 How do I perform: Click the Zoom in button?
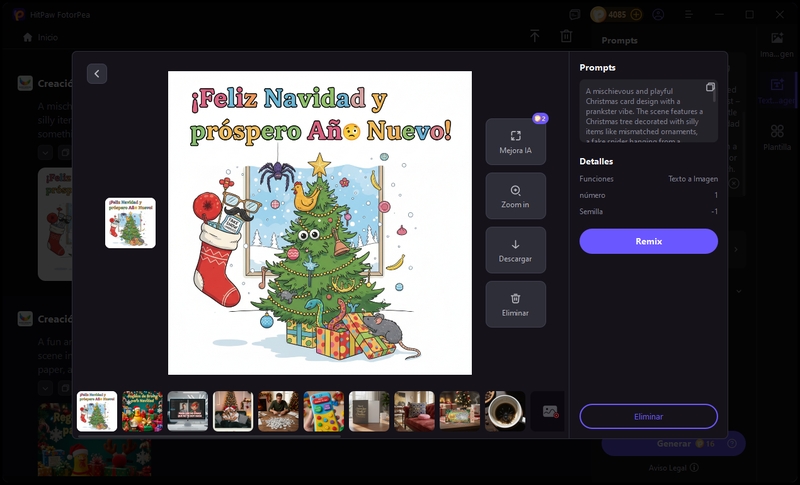click(x=515, y=196)
